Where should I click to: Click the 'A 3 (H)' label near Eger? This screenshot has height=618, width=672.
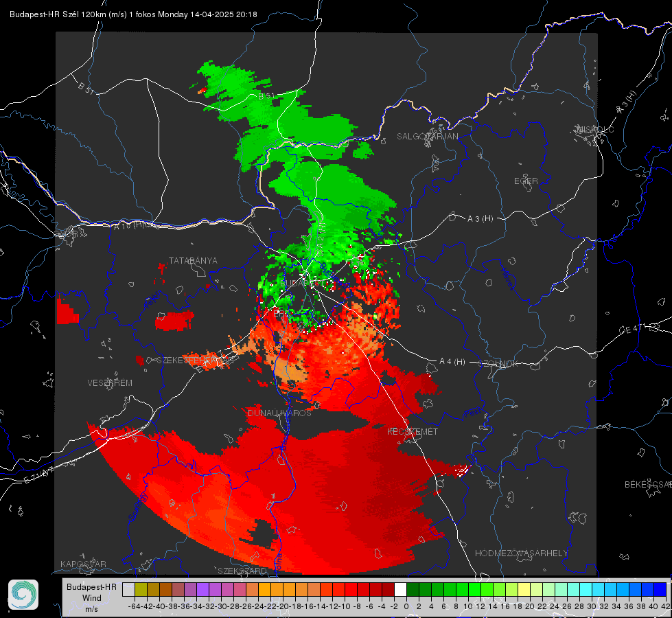coord(480,218)
